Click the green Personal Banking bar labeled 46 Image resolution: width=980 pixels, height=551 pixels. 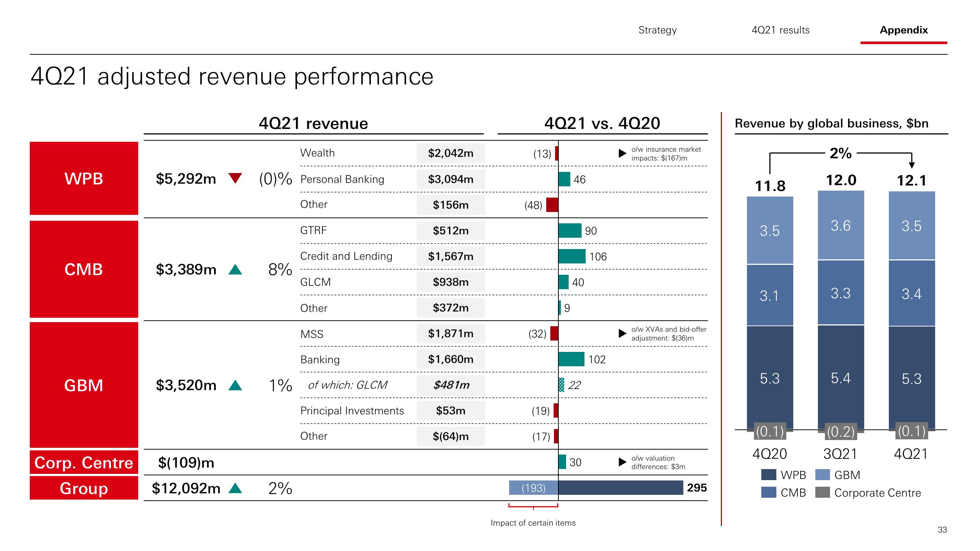click(x=565, y=179)
